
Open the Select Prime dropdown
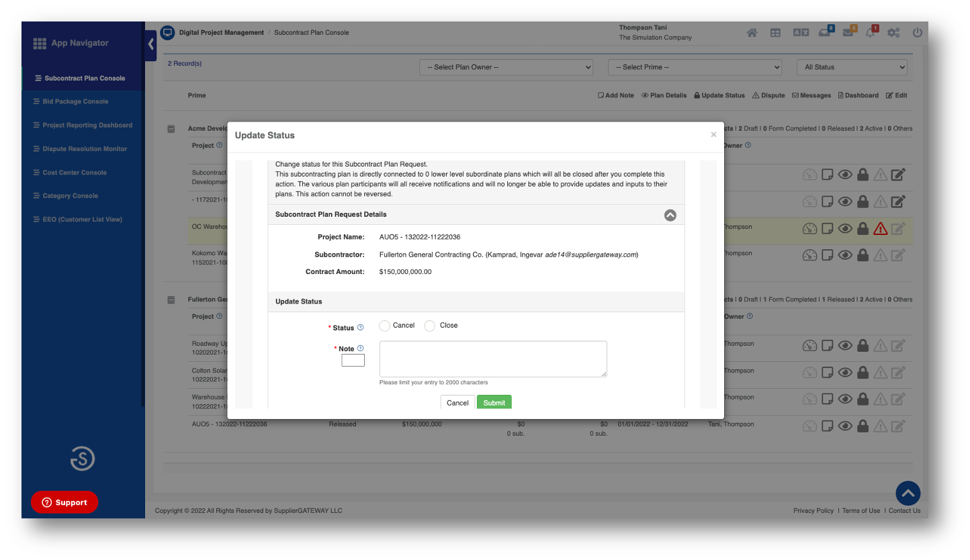click(695, 67)
